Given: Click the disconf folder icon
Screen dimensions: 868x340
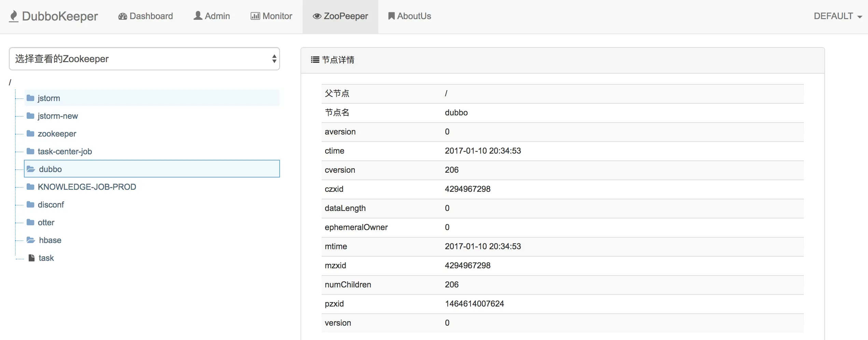Looking at the screenshot, I should click(x=30, y=204).
